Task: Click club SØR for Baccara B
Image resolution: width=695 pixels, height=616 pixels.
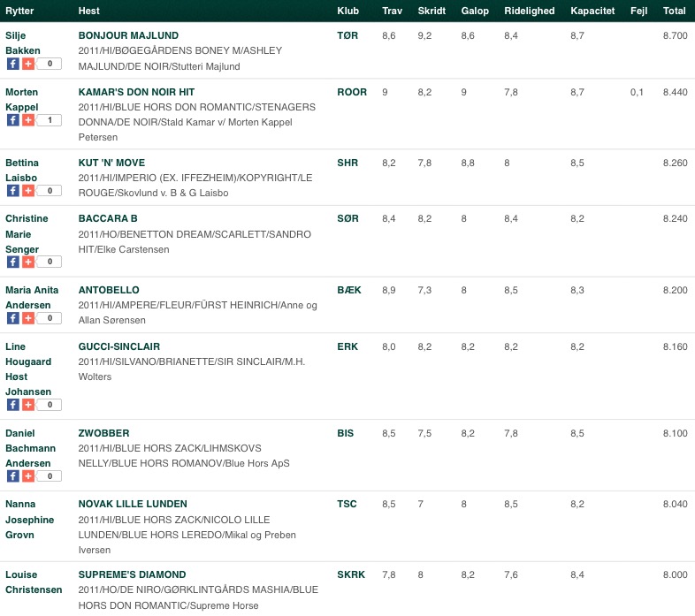Action: coord(348,218)
